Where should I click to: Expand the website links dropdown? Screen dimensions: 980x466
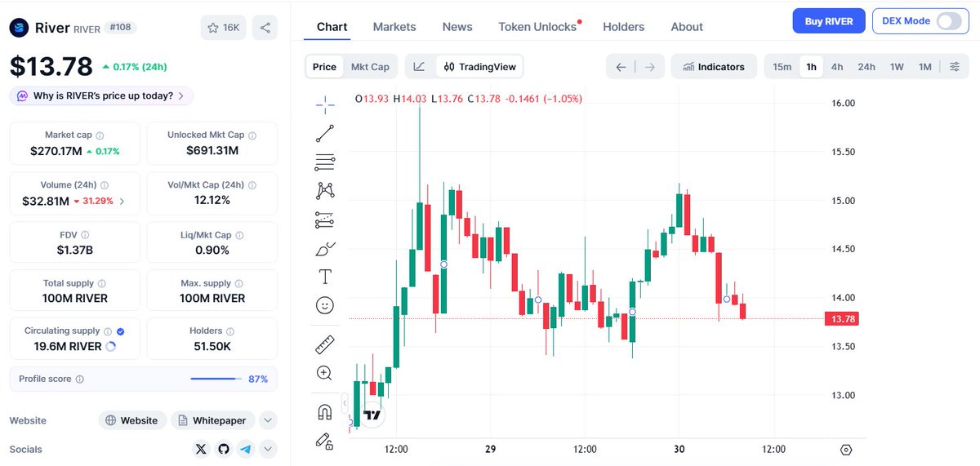tap(268, 420)
